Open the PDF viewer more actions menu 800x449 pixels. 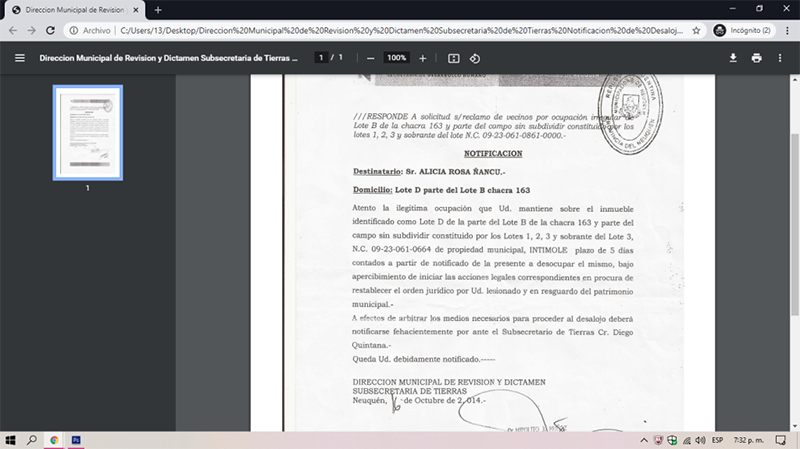782,58
